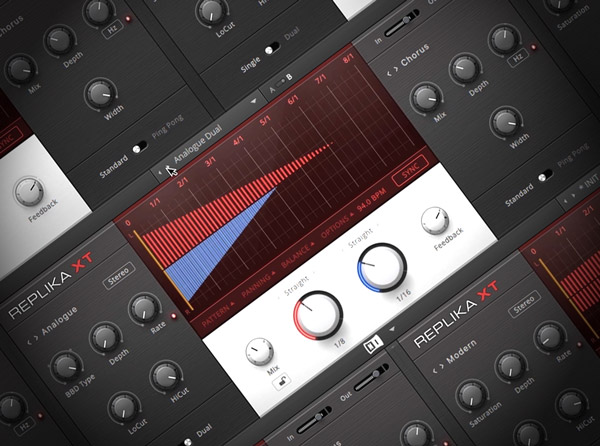Image resolution: width=600 pixels, height=446 pixels.
Task: Click the LoCut knob in Analogue panel
Action: [124, 408]
